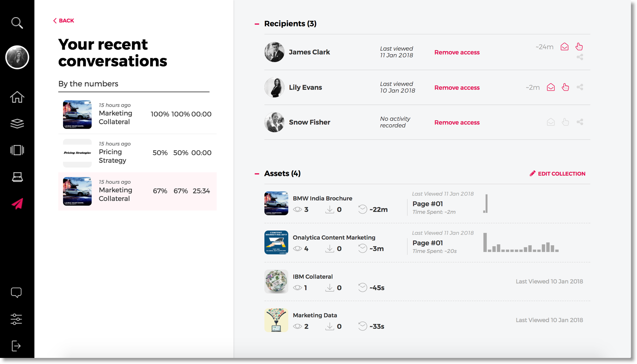This screenshot has width=637, height=364.
Task: Click the envelope icon for James Clark
Action: pyautogui.click(x=565, y=47)
